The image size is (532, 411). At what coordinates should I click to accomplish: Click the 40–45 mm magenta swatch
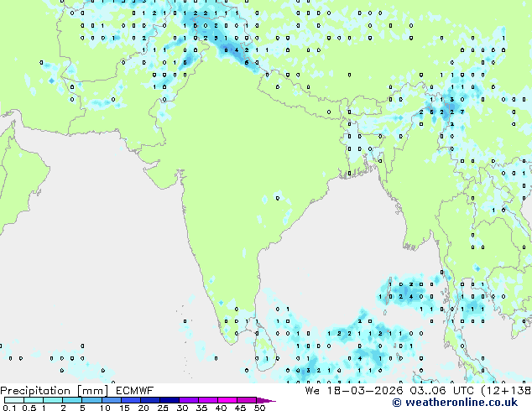[x=227, y=400]
